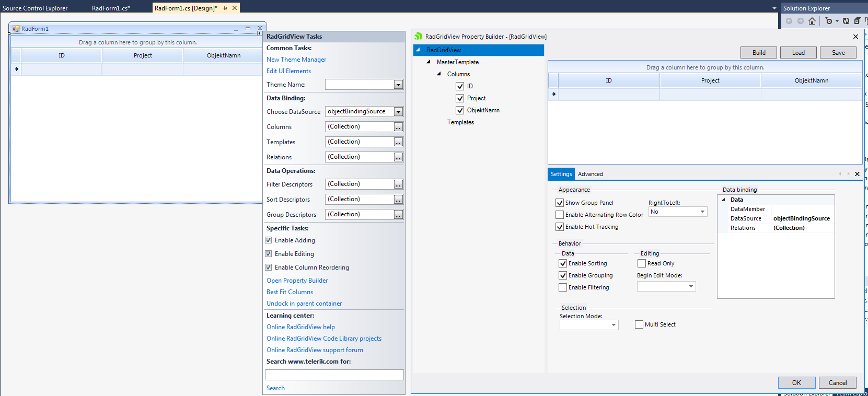Click the Telerik logo in Property Builder title
Image resolution: width=868 pixels, height=396 pixels.
click(418, 37)
